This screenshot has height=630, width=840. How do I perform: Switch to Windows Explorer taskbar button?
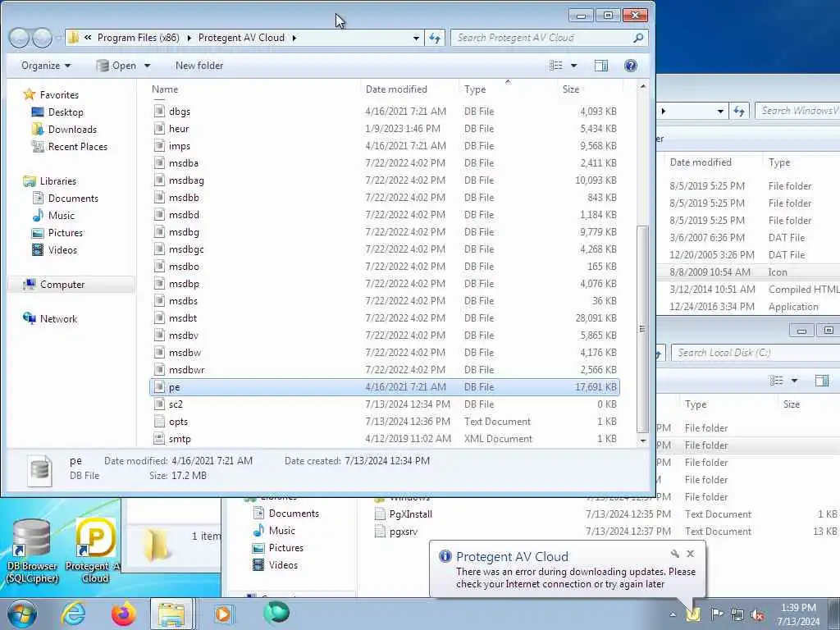(171, 614)
